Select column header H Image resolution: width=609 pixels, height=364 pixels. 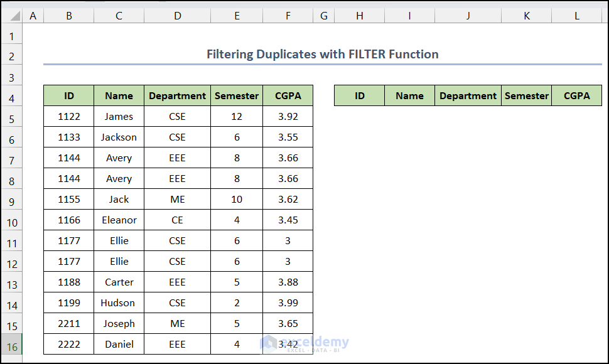tap(359, 15)
